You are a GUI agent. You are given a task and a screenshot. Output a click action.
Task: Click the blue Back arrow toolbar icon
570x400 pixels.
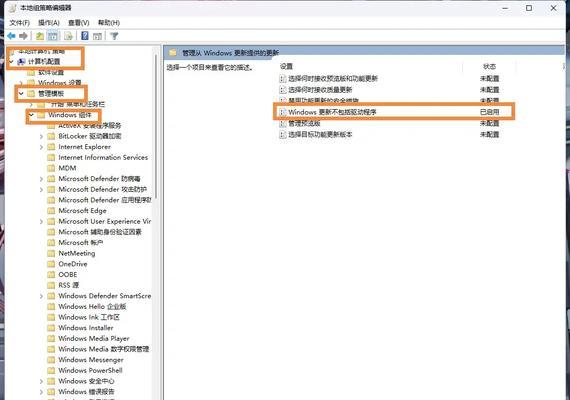pos(11,36)
